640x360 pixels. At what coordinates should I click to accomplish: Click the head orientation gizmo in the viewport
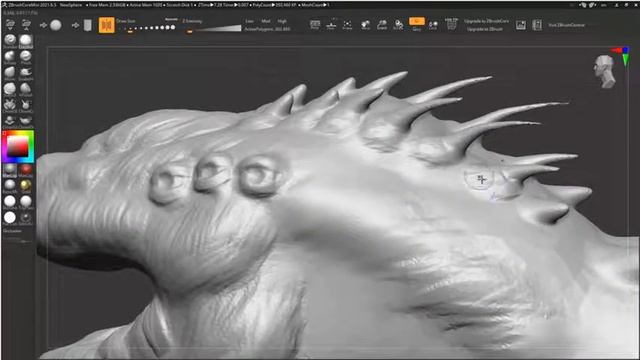pyautogui.click(x=605, y=71)
